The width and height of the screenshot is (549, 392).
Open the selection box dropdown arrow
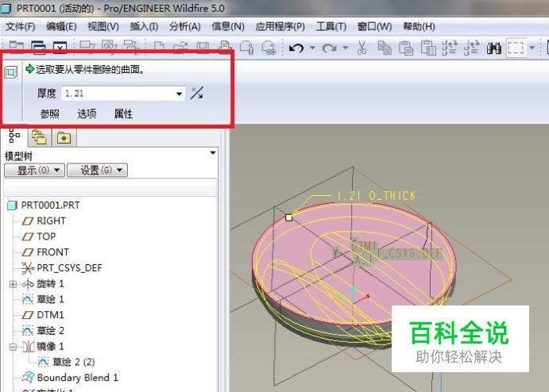point(532,48)
